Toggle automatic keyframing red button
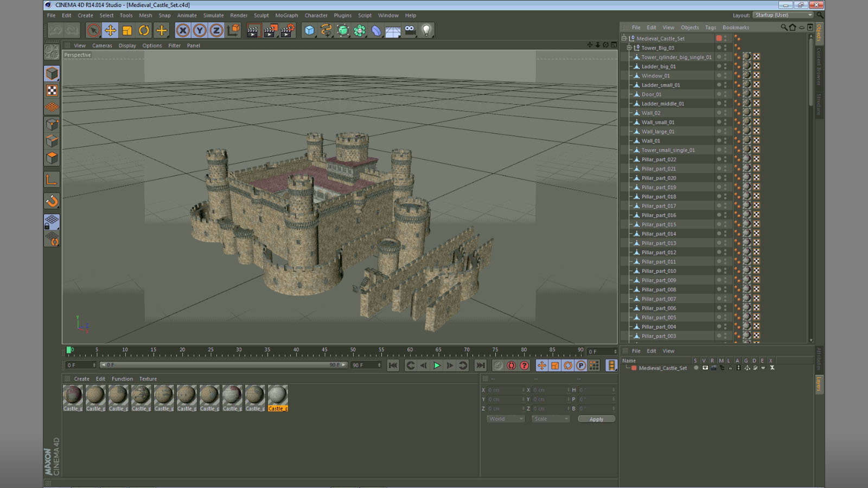This screenshot has height=488, width=868. (511, 365)
